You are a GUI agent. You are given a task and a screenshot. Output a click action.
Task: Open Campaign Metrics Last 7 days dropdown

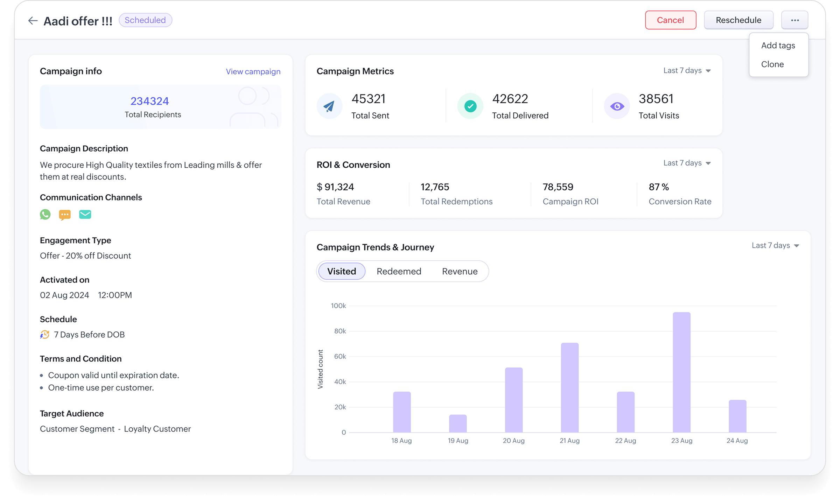coord(687,70)
